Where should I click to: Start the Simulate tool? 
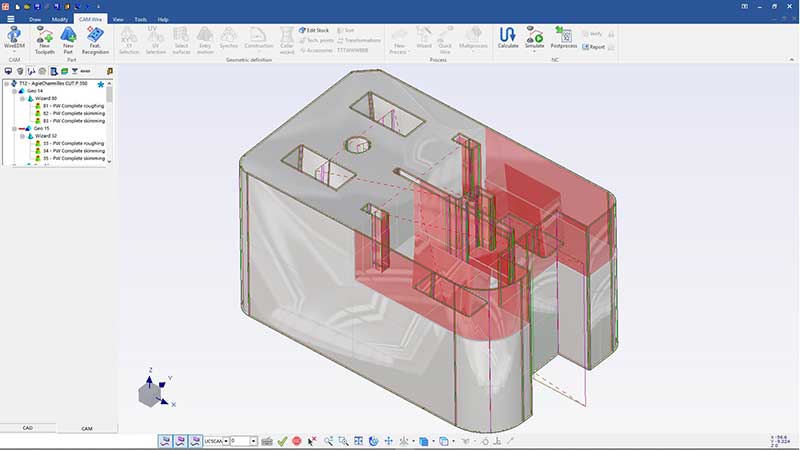535,38
